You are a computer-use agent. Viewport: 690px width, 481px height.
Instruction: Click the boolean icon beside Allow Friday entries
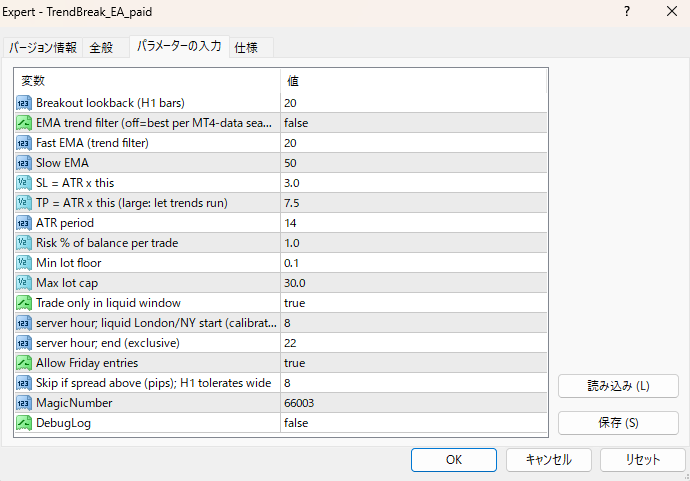(x=24, y=363)
